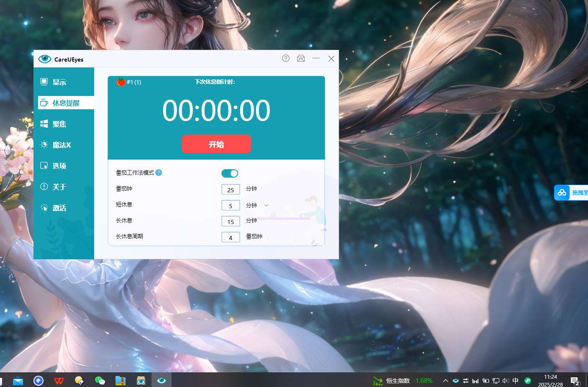The image size is (588, 387).
Task: Click the CareUEyes eye logo in title bar
Action: tap(44, 59)
